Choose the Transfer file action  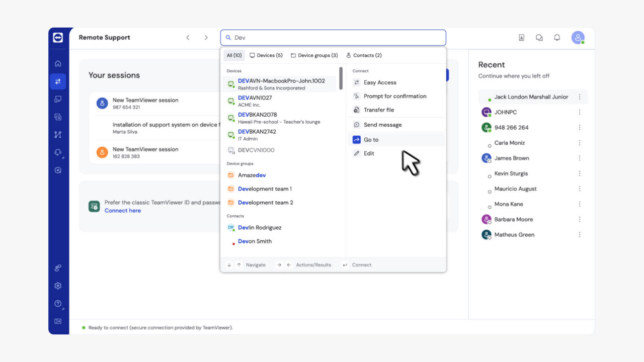(396, 110)
